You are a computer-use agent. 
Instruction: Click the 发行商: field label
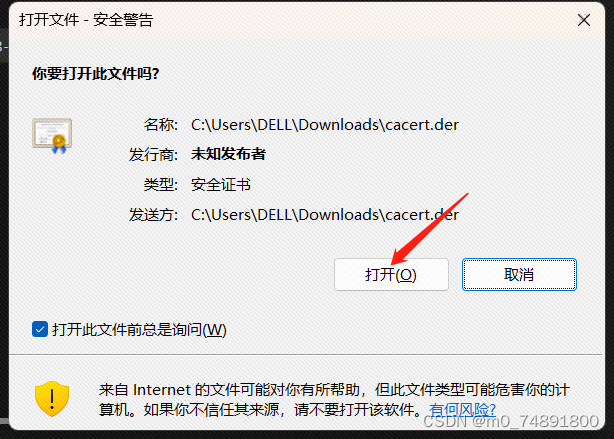pos(153,154)
